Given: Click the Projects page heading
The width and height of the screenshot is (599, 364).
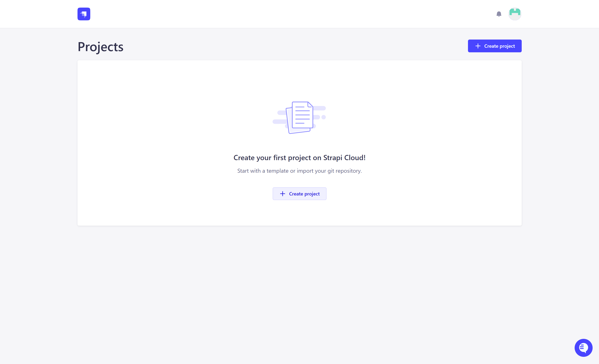Looking at the screenshot, I should pyautogui.click(x=100, y=47).
